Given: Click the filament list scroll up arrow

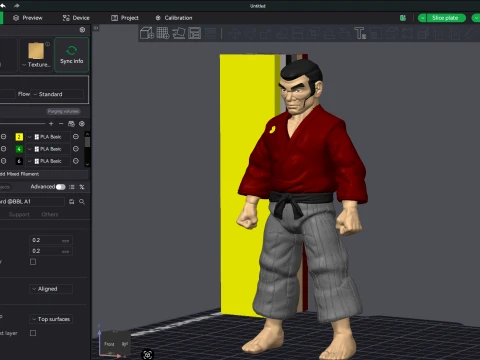Looking at the screenshot, I should click(x=87, y=134).
